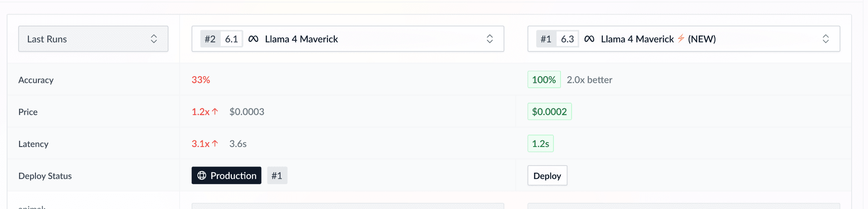The height and width of the screenshot is (209, 868).
Task: Click the chevron arrows on the right model selector
Action: [x=826, y=39]
